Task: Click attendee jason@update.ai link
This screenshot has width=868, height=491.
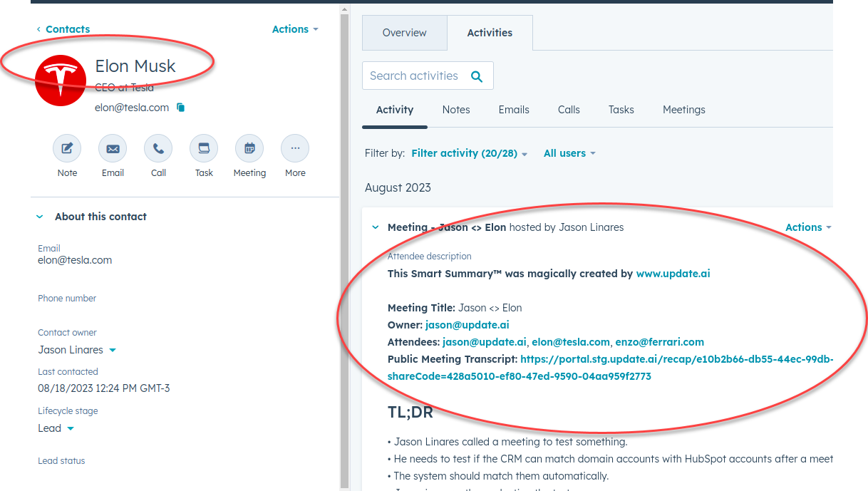Action: [485, 342]
